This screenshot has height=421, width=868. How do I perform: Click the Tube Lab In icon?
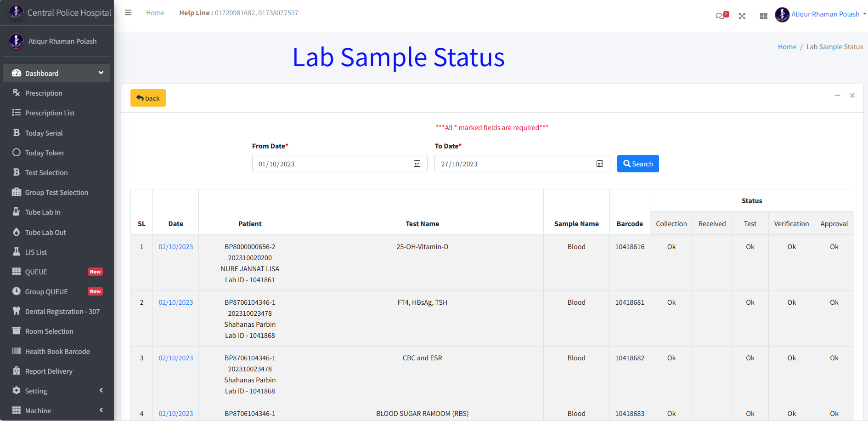[x=17, y=212]
